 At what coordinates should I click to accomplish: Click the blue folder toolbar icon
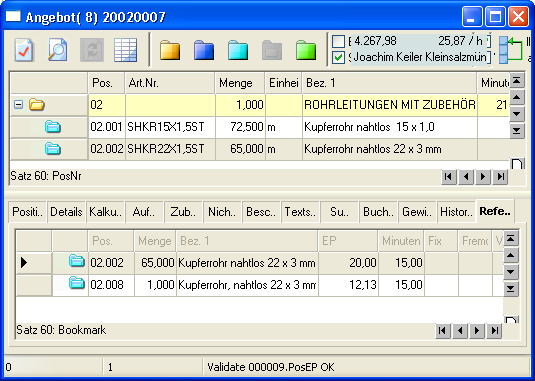[204, 50]
